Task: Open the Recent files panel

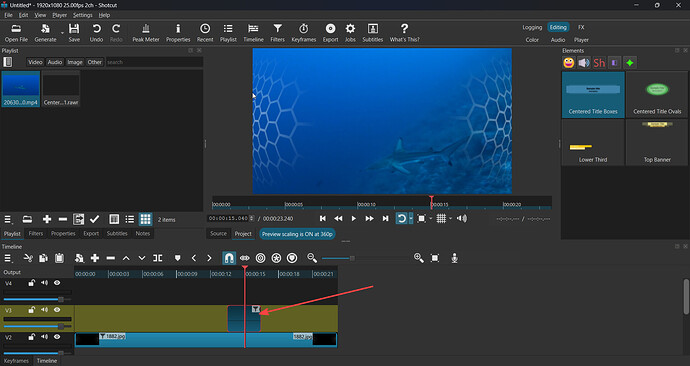Action: coord(205,33)
